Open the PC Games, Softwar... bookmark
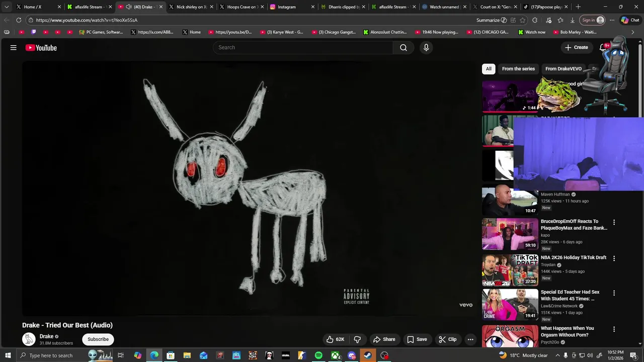 pyautogui.click(x=101, y=32)
